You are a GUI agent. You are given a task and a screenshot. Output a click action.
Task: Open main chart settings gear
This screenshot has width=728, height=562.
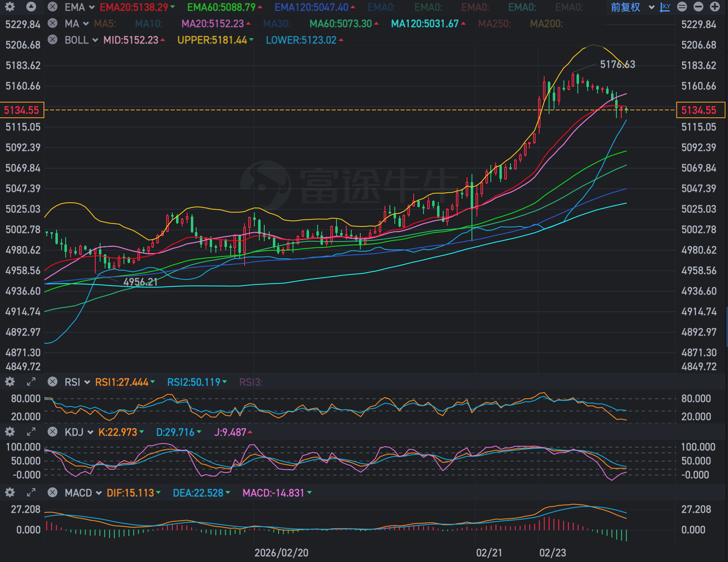(10, 7)
